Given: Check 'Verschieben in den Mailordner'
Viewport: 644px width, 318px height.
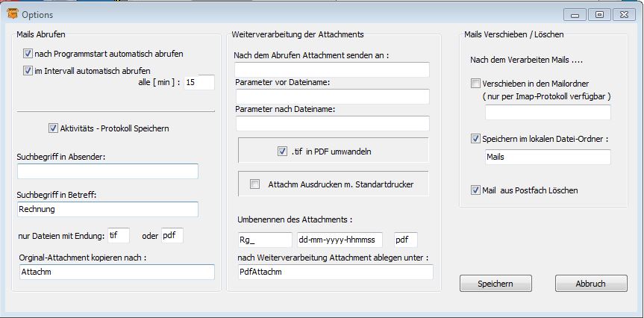Looking at the screenshot, I should click(x=475, y=84).
